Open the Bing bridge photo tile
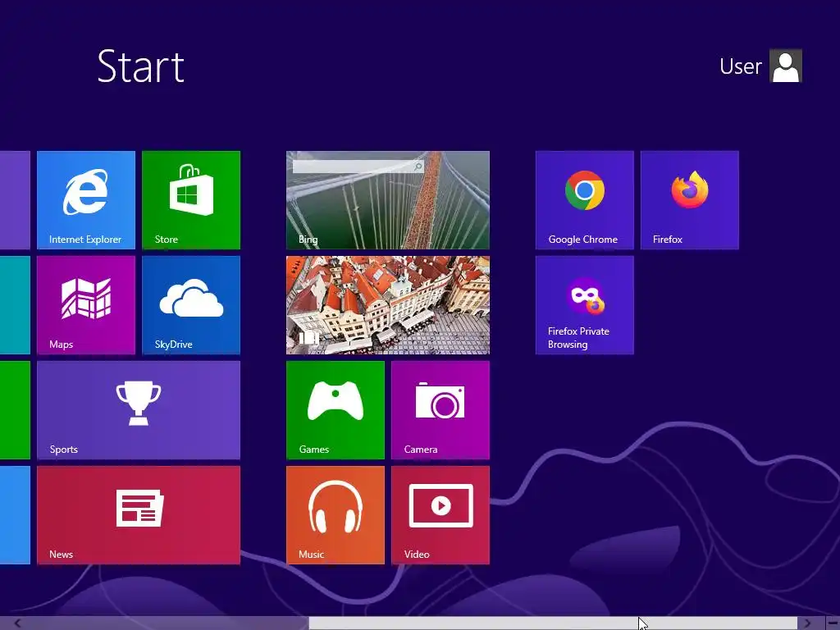The image size is (840, 630). click(x=388, y=200)
